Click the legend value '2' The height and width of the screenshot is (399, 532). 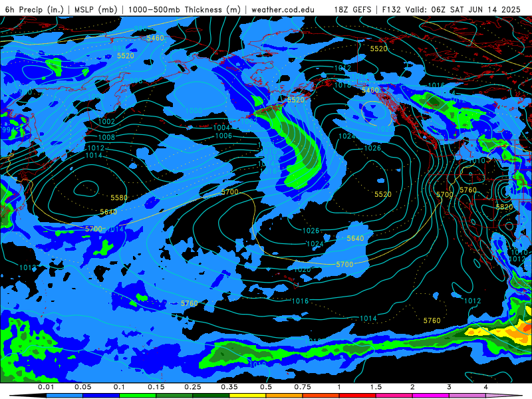click(412, 387)
